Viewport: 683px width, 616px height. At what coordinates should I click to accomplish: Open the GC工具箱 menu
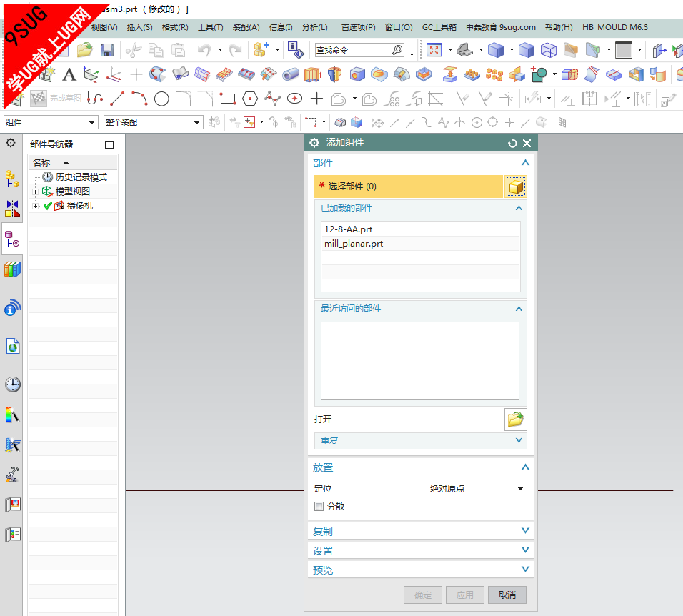tap(439, 27)
